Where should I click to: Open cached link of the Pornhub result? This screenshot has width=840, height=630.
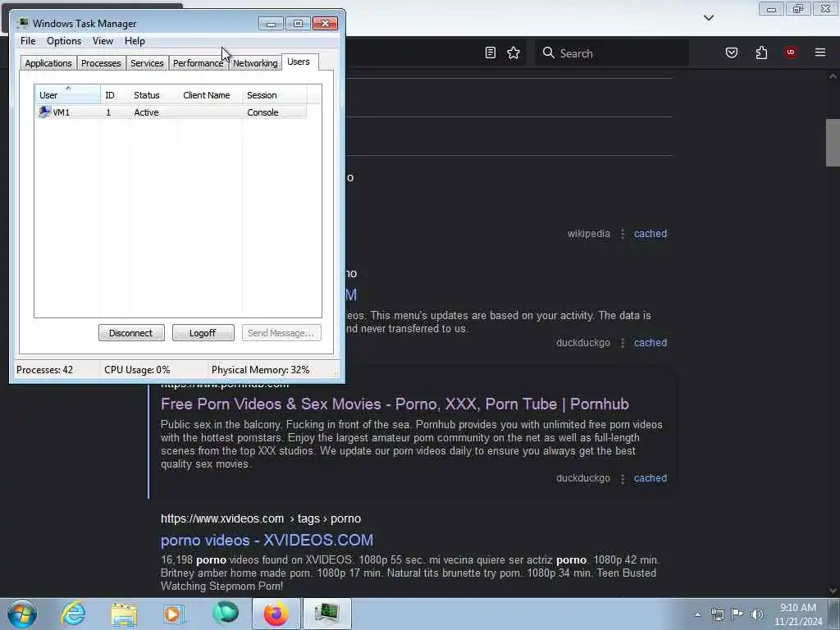tap(651, 478)
